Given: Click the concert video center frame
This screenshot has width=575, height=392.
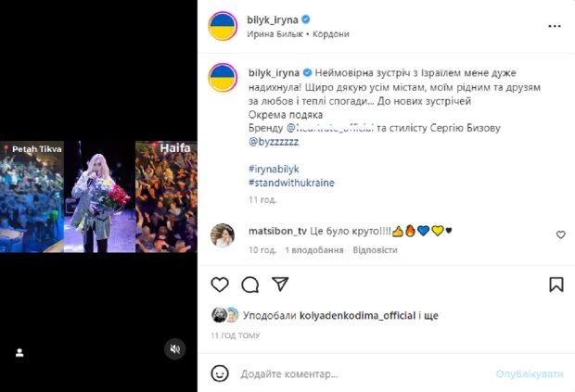Looking at the screenshot, I should (x=98, y=196).
